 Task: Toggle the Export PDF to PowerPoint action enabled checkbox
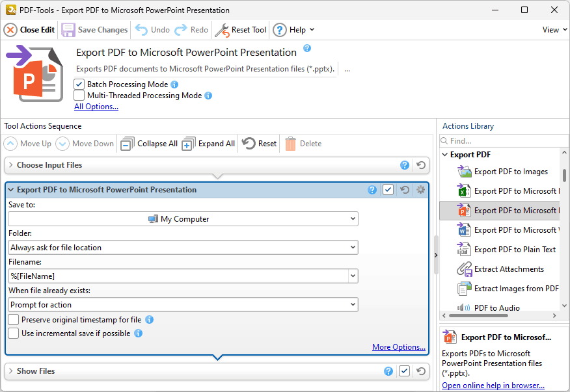[x=388, y=190]
